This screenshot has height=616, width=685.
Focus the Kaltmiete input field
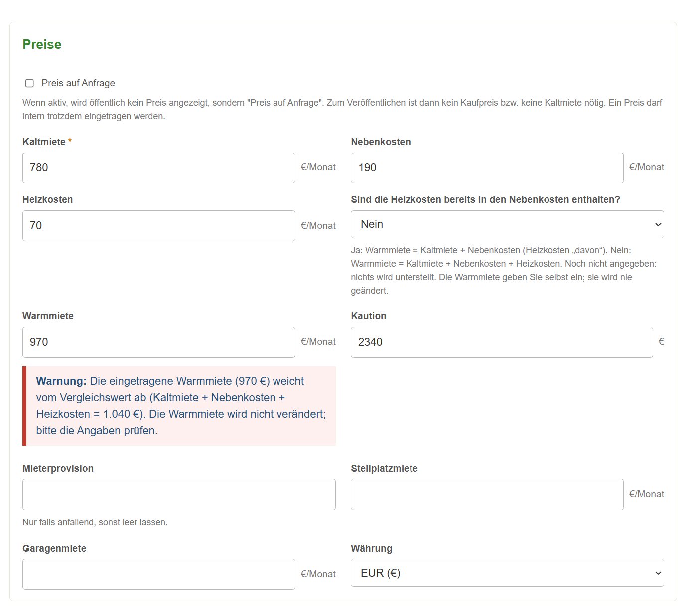159,168
